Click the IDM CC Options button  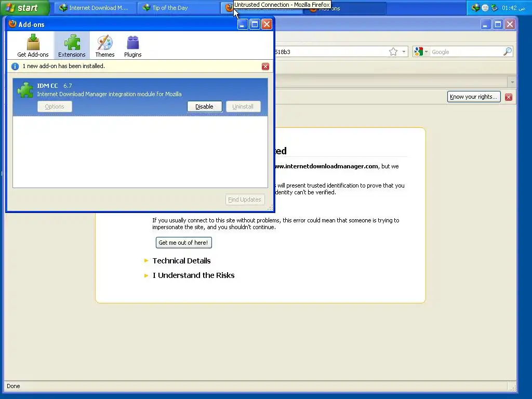(x=54, y=107)
